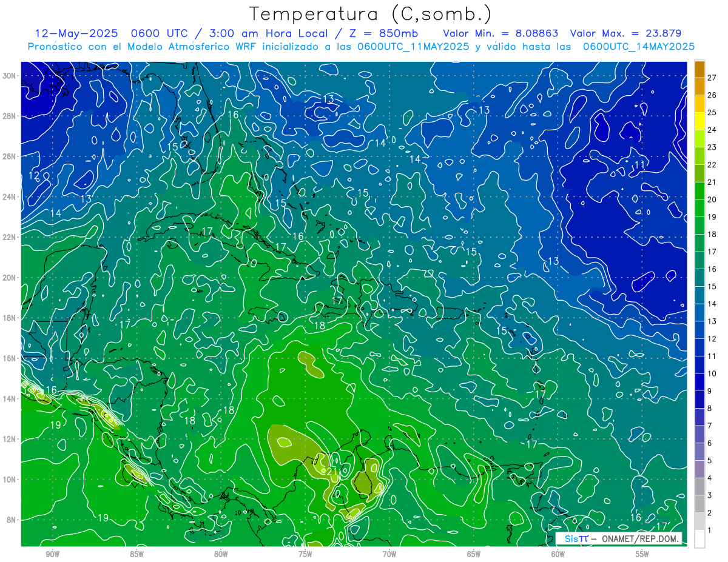Click the purple legend swatch between 4 and 5
The width and height of the screenshot is (728, 562).
pos(699,469)
